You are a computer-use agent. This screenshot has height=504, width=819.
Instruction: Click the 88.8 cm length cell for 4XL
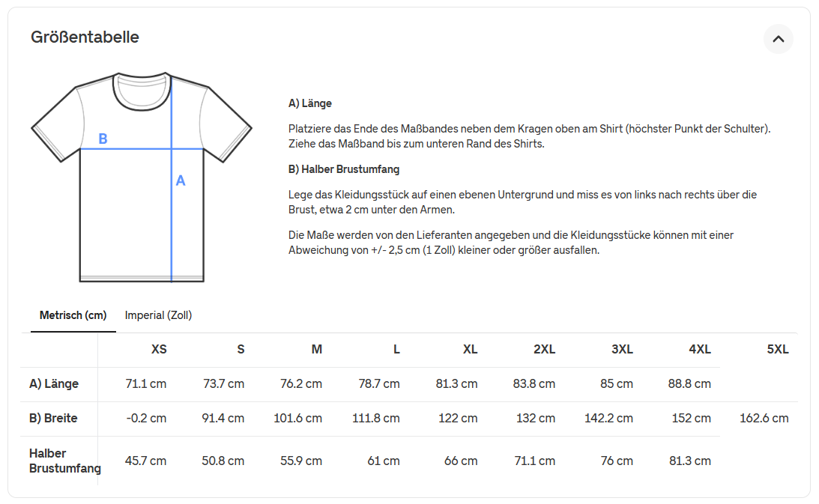tap(689, 384)
